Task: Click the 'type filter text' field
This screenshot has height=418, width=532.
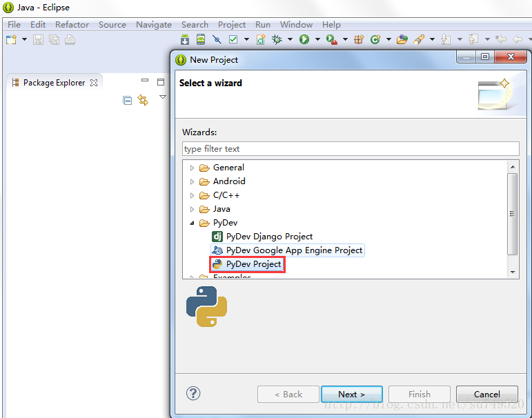Action: click(351, 148)
